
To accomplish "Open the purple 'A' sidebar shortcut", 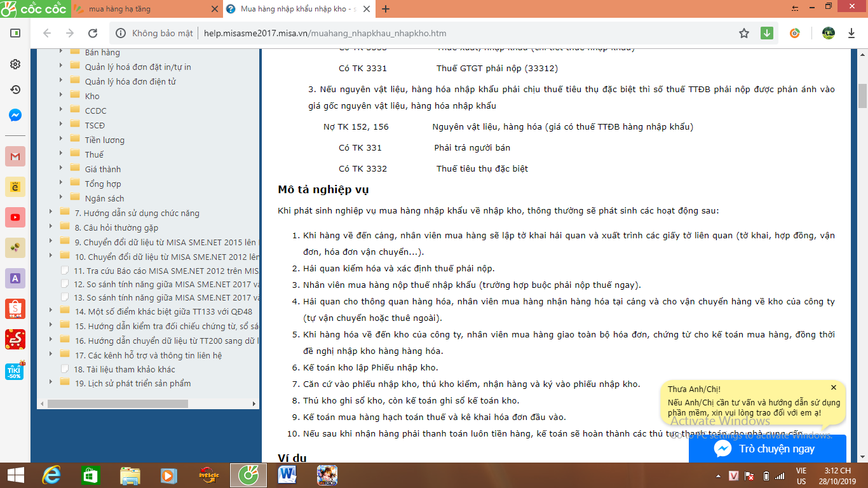I will (x=15, y=278).
